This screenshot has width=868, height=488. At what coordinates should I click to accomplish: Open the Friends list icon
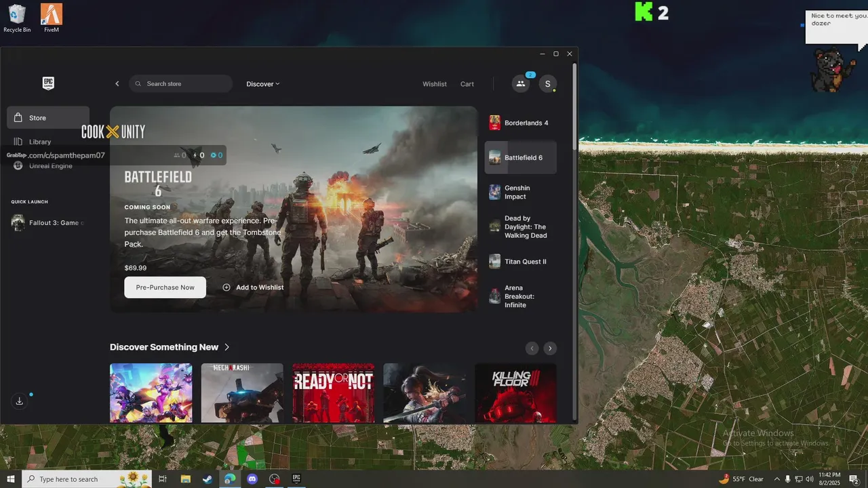click(521, 84)
